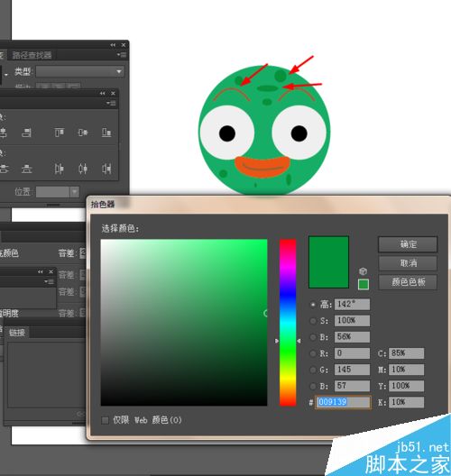Screen dimensions: 451x476
Task: Collapse the small panel beside 容差 rows
Action: pos(41,271)
